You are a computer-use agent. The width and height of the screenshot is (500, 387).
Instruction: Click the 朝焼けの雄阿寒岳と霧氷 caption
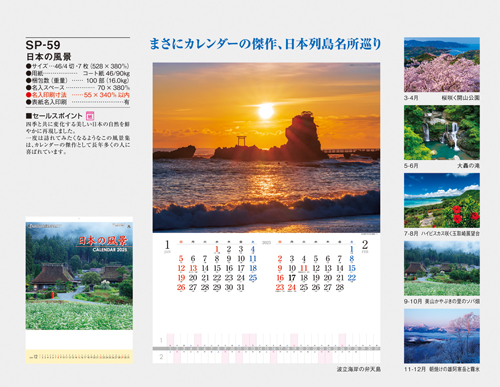tap(454, 369)
